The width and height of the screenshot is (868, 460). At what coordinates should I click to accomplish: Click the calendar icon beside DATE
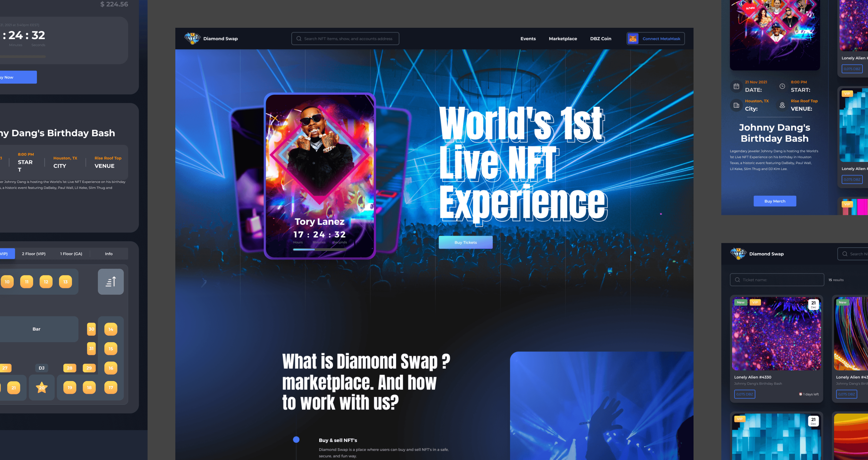[x=736, y=86]
